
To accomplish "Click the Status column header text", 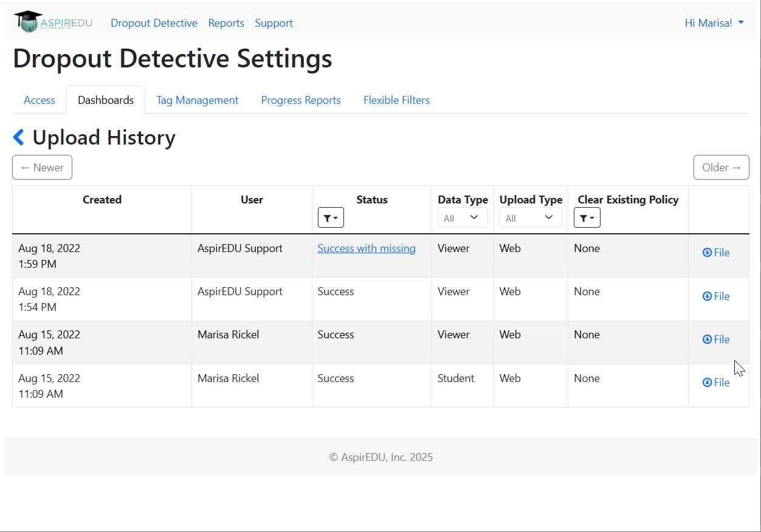I will (372, 200).
